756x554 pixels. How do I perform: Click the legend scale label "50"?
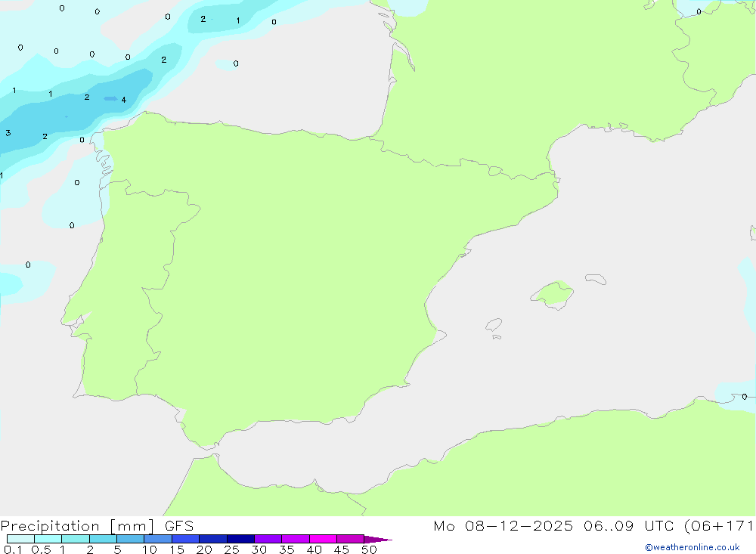(x=370, y=549)
